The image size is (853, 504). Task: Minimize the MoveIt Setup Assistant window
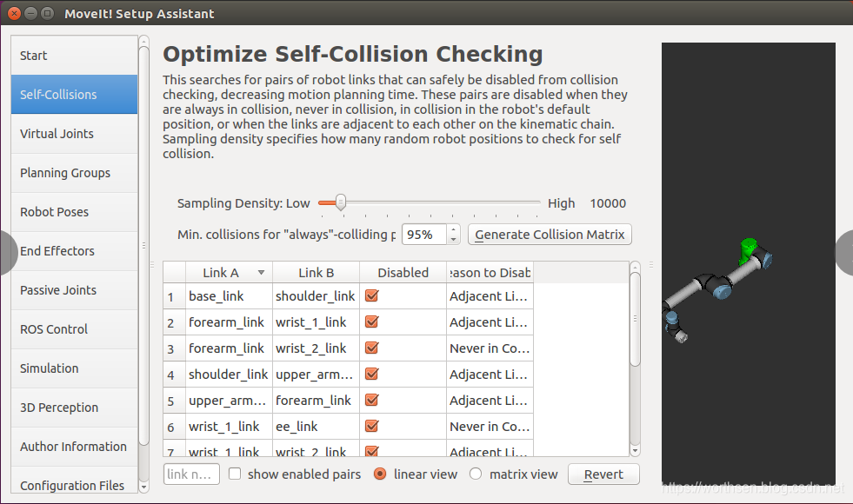coord(31,14)
